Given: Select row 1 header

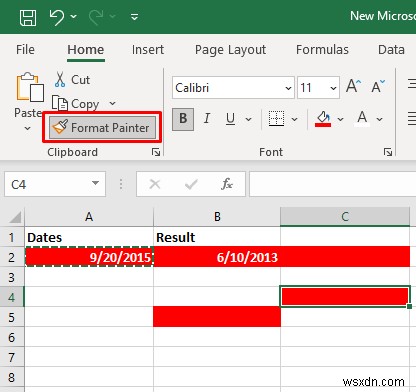Looking at the screenshot, I should tap(12, 237).
